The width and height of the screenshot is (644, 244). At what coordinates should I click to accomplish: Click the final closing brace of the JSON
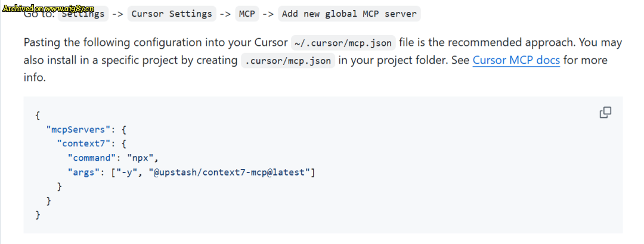pyautogui.click(x=38, y=215)
